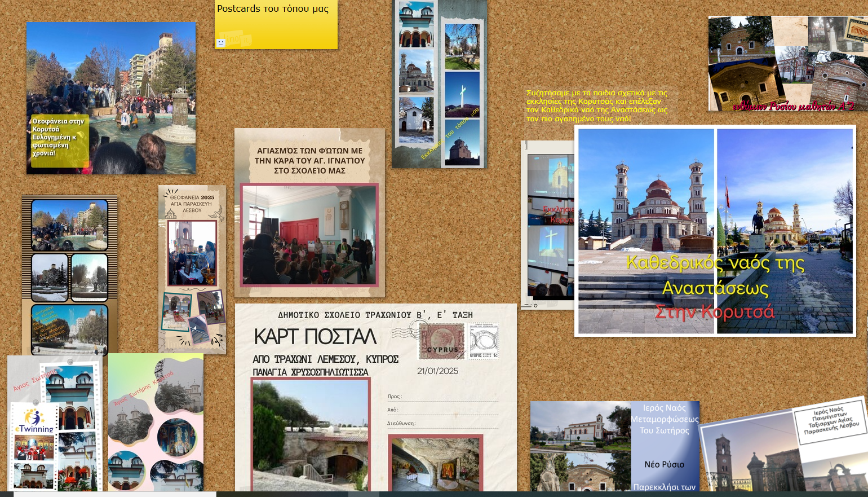The image size is (868, 497).
Task: Click the eTwinning logo
Action: click(34, 421)
